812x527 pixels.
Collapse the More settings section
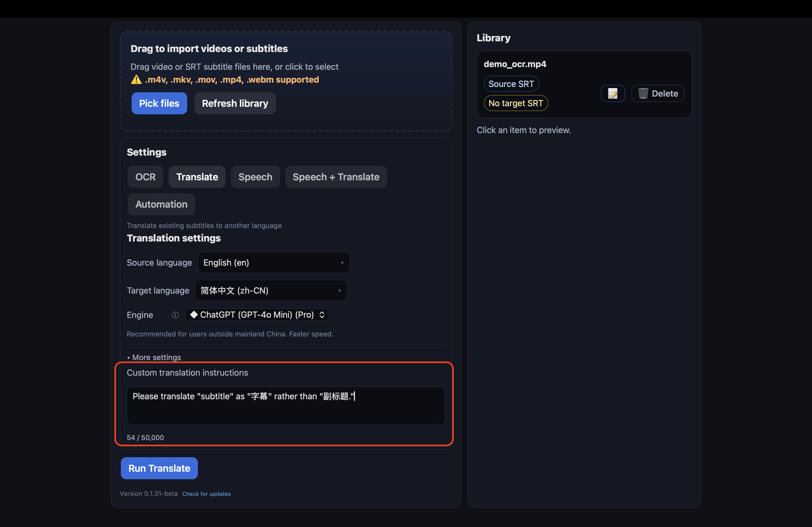pos(154,357)
